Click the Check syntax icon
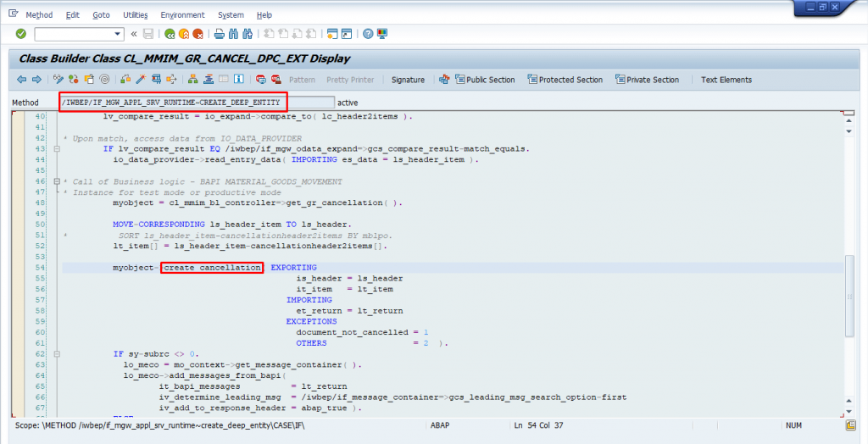Screen dimensions: 868x444 click(125, 80)
